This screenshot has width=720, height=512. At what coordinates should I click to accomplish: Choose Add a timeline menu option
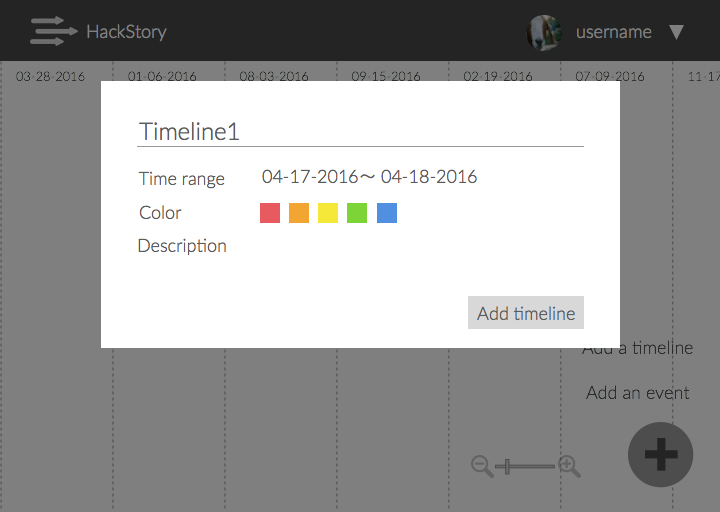coord(638,349)
